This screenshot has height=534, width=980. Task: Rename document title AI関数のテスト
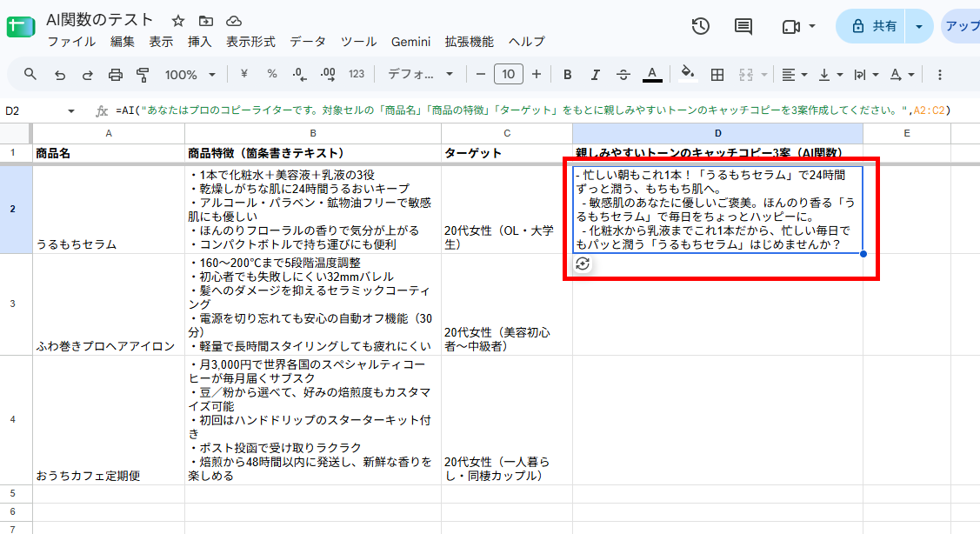pos(100,20)
